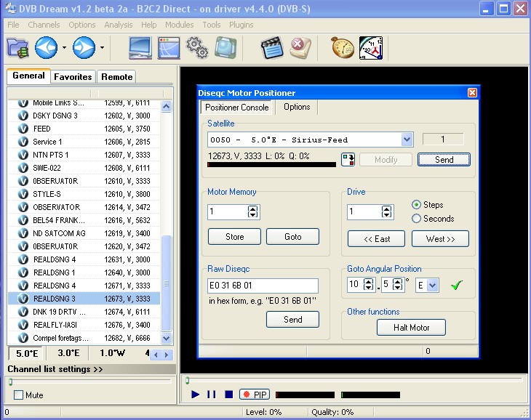Switch to the 3.0°E satellite tab
This screenshot has width=531, height=420.
coord(68,353)
